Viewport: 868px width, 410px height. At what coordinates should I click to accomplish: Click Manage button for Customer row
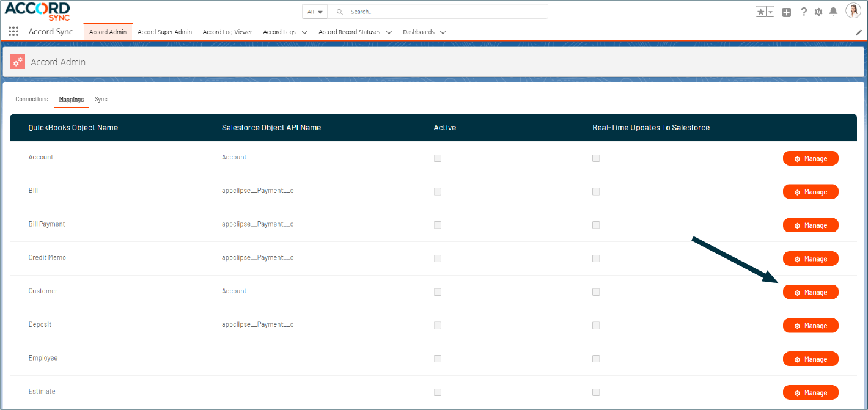point(811,292)
